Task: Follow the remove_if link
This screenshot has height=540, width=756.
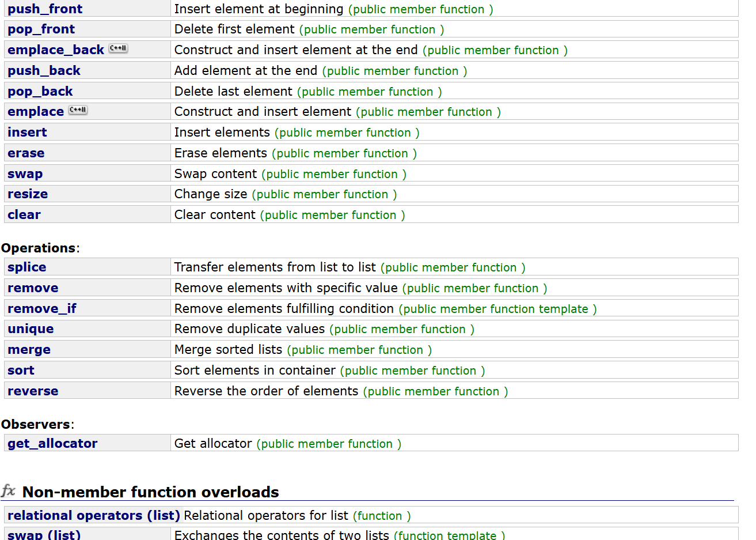Action: point(42,309)
